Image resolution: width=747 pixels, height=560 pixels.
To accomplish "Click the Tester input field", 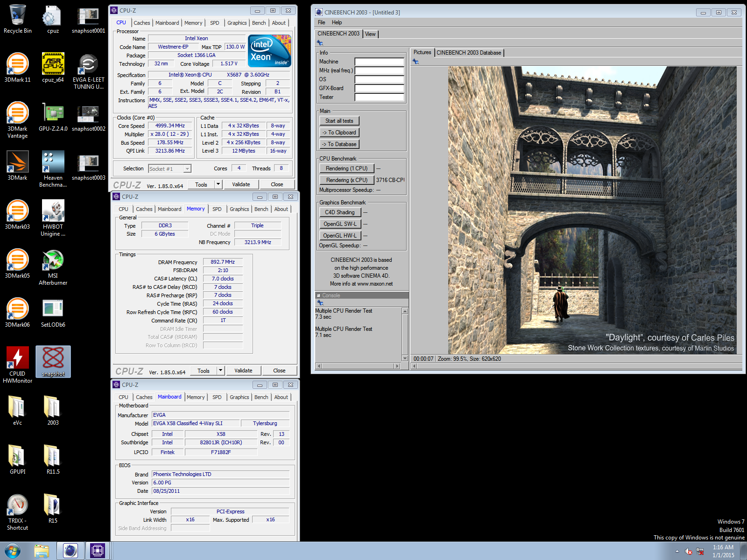I will (379, 97).
